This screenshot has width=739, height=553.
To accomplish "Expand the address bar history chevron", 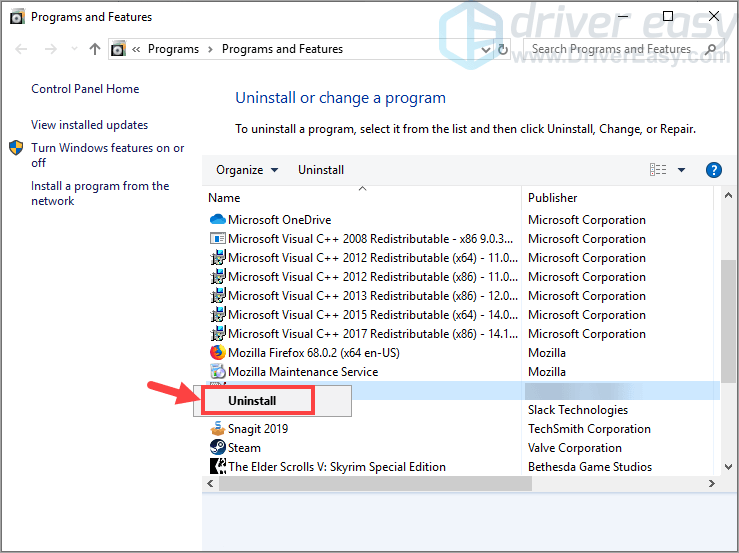I will 485,50.
